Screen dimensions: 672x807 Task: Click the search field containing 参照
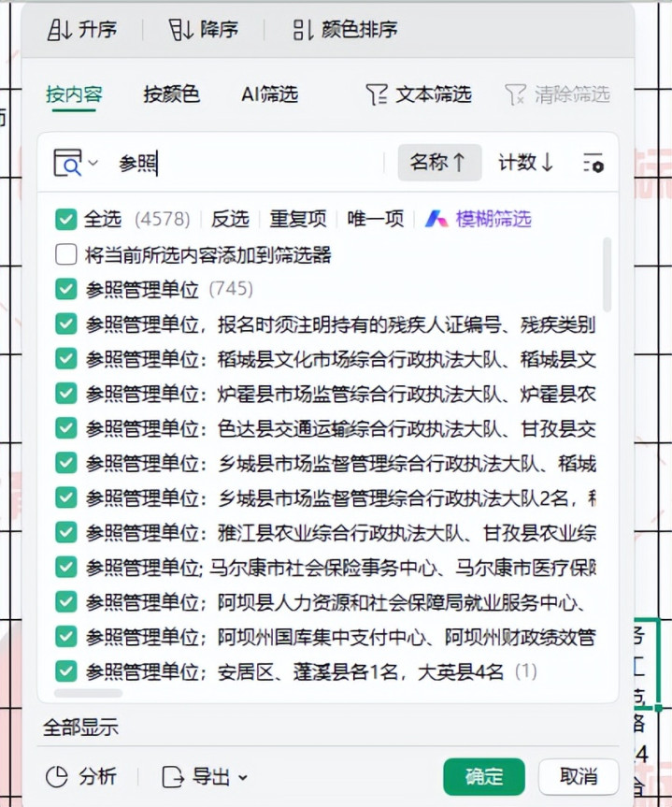(243, 164)
